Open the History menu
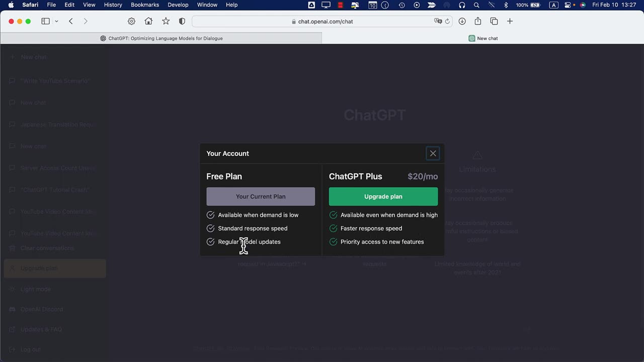Screen dimensions: 644x362 [x=113, y=5]
